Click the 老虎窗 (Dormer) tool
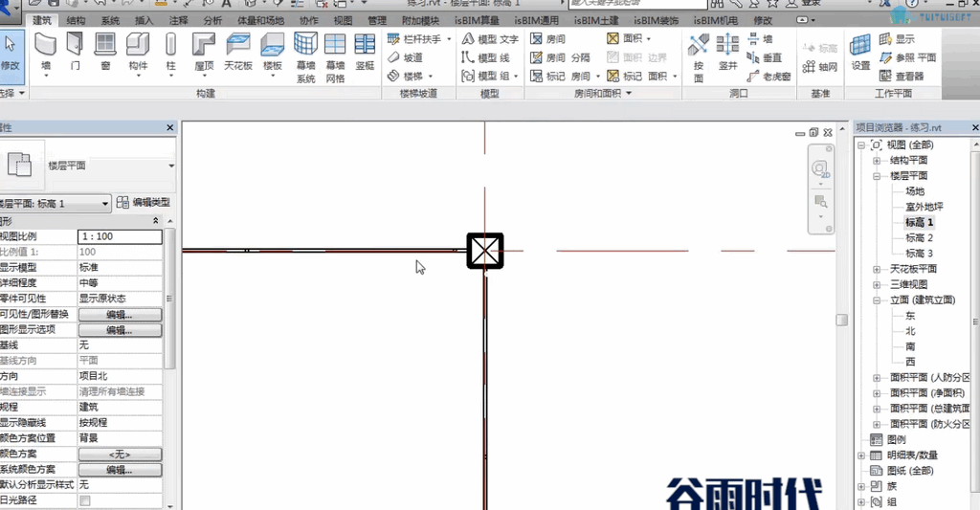980x510 pixels. point(768,77)
